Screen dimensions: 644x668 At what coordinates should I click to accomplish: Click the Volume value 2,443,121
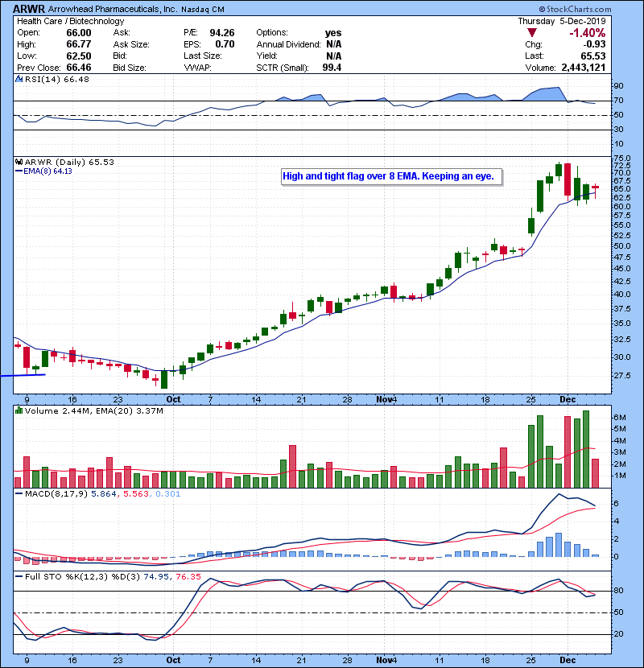pyautogui.click(x=584, y=68)
